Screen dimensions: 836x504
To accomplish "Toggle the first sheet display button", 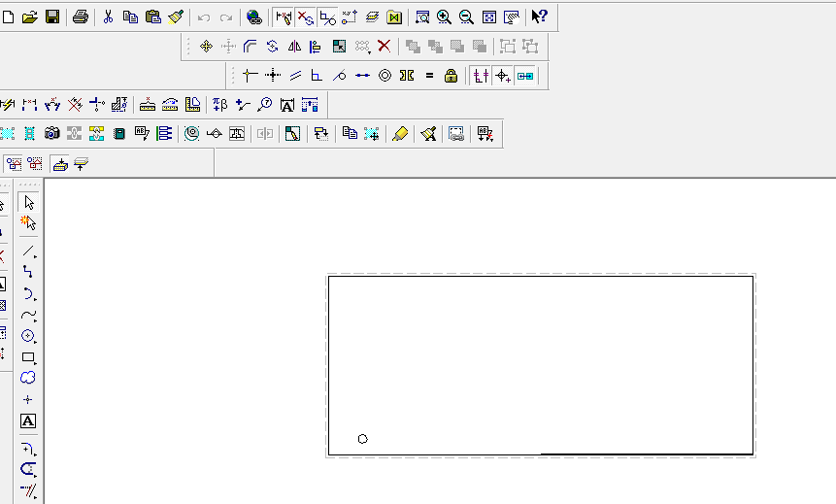I will click(x=14, y=164).
